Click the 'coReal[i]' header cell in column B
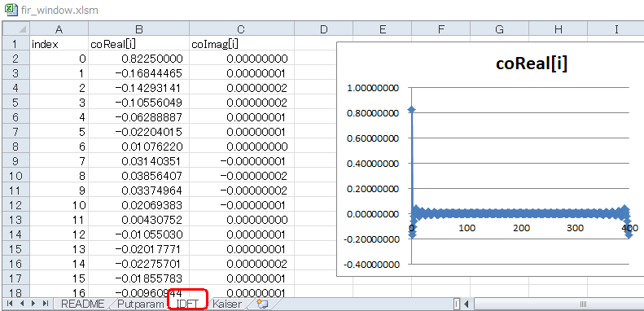 pos(139,44)
